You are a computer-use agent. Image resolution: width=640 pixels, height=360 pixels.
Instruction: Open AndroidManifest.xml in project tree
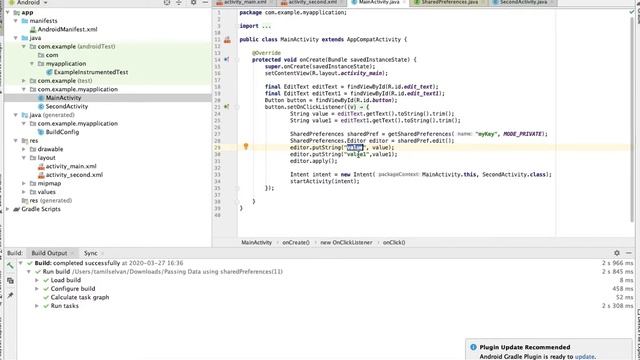pos(67,29)
